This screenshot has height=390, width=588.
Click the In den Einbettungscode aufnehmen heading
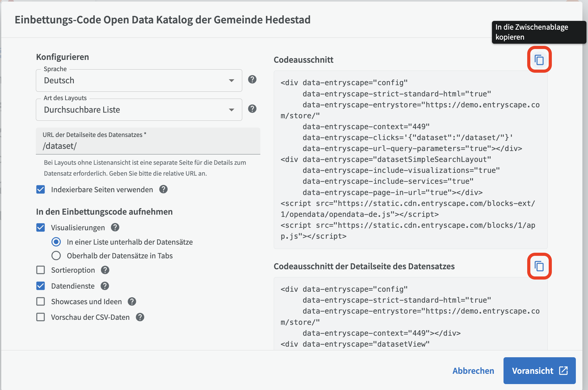click(104, 212)
